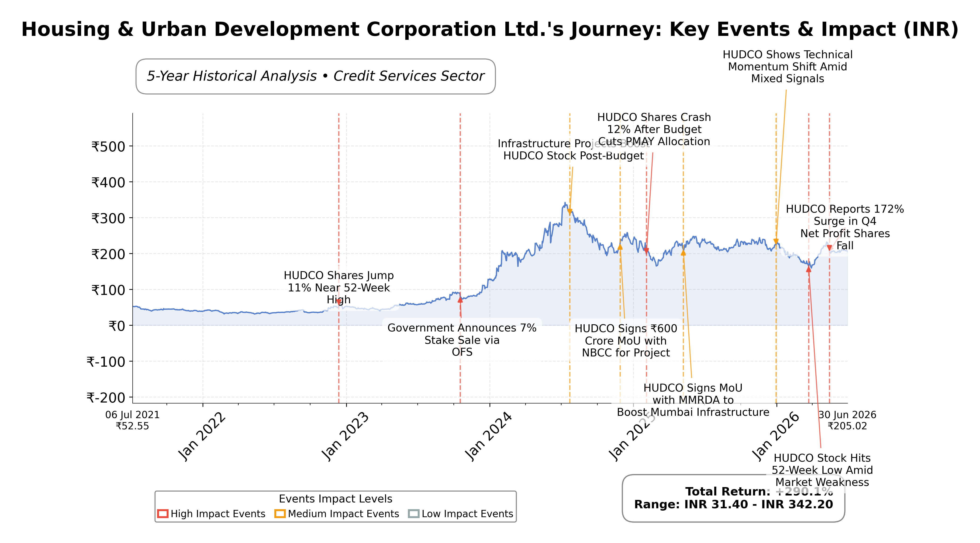The height and width of the screenshot is (543, 980).
Task: Click the chart title about HUDCO's journey
Action: click(x=490, y=29)
